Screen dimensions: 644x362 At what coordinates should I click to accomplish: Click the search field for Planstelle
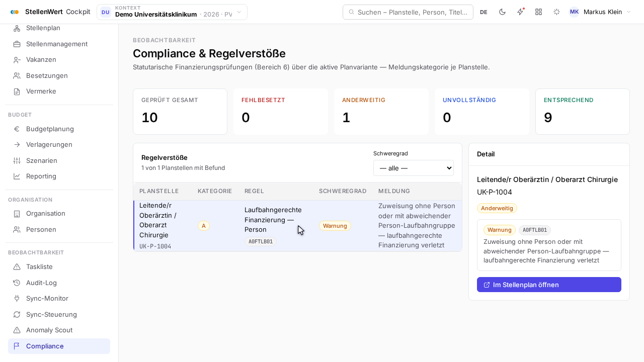click(408, 12)
